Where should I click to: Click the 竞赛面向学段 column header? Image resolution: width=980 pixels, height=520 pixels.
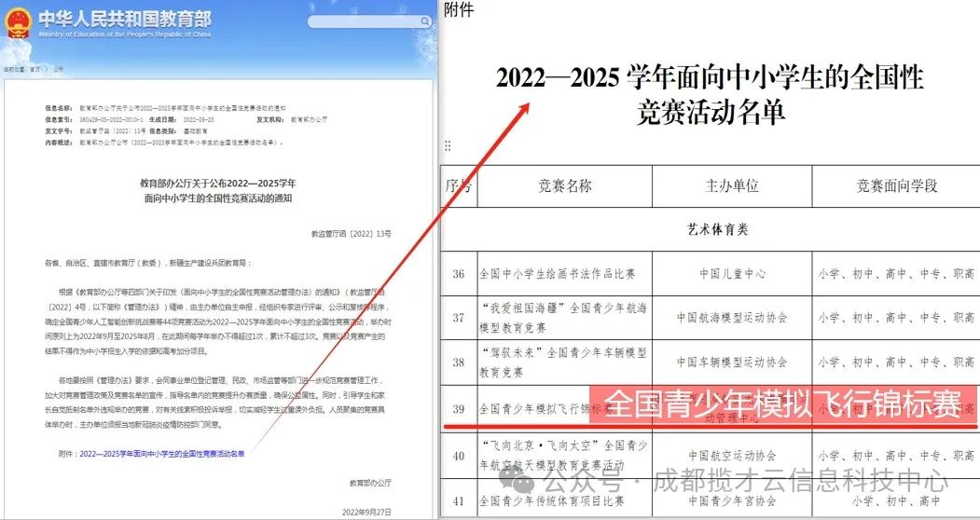pos(897,185)
